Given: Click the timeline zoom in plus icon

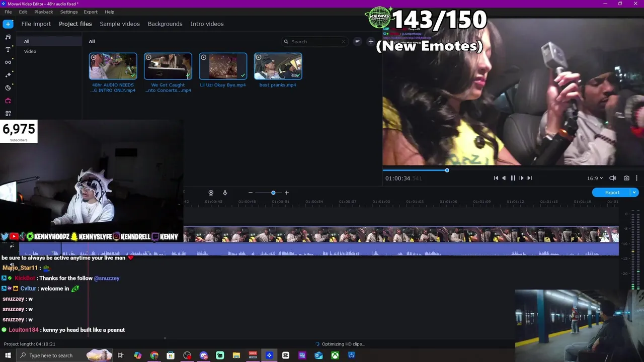Looking at the screenshot, I should tap(287, 193).
